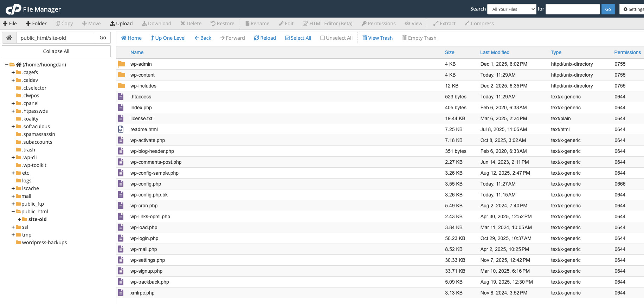644x304 pixels.
Task: Go up one directory level
Action: tap(168, 38)
